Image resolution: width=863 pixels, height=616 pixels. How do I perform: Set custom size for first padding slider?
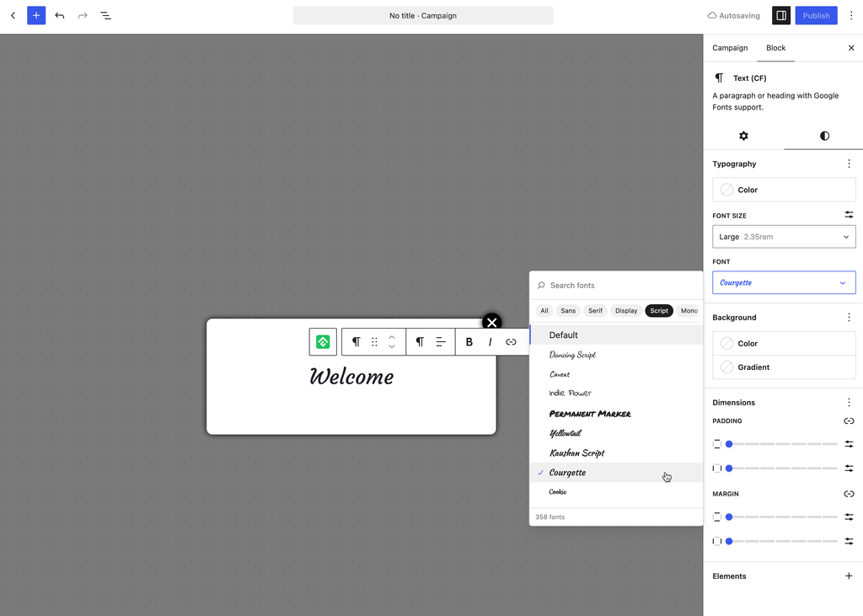pyautogui.click(x=849, y=444)
